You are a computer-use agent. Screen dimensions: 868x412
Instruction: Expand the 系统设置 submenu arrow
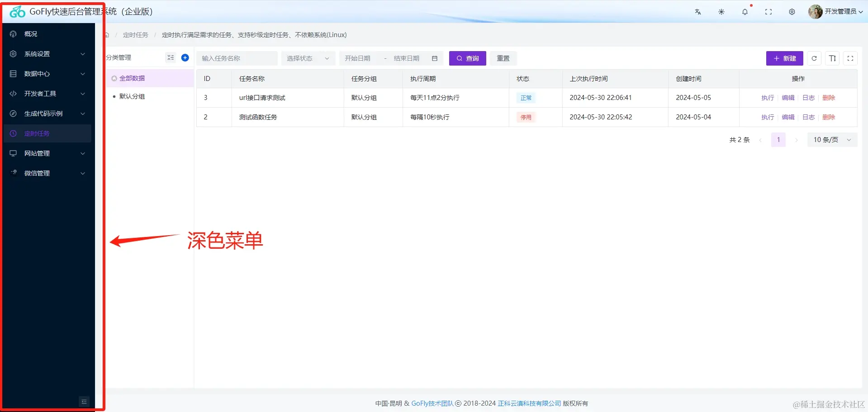pyautogui.click(x=83, y=54)
